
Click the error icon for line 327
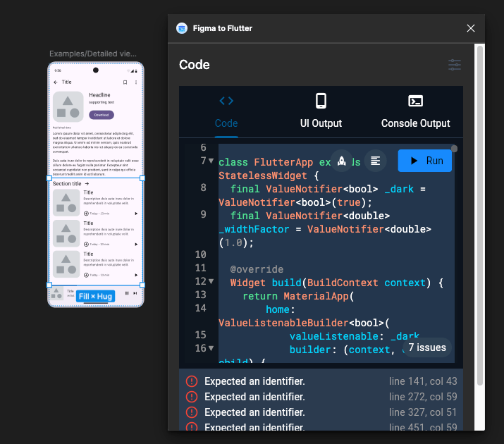192,412
